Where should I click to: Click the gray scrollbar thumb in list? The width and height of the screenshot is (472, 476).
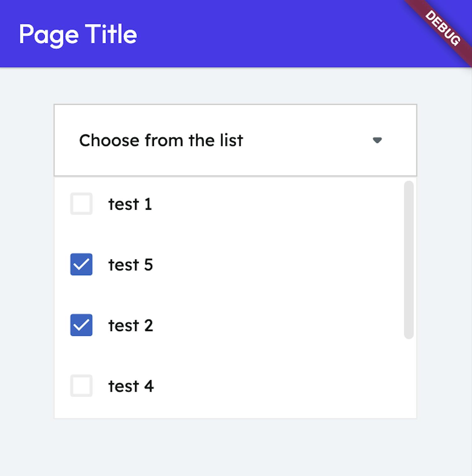(x=409, y=260)
